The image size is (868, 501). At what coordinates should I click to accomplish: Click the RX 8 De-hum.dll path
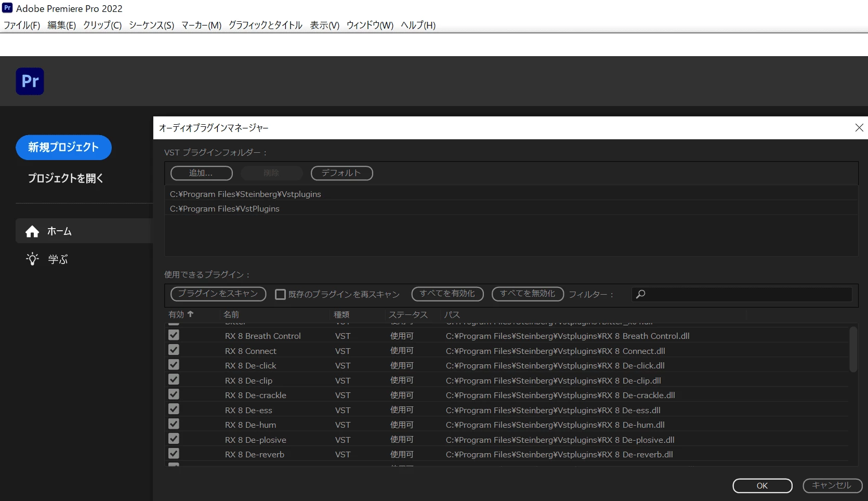pos(555,425)
